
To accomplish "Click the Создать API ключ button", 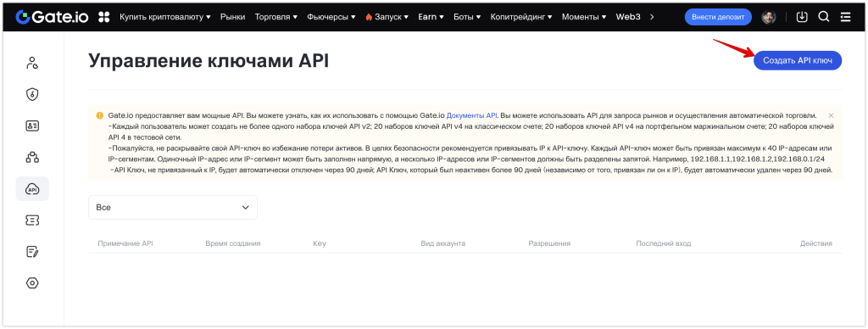I will coord(798,60).
